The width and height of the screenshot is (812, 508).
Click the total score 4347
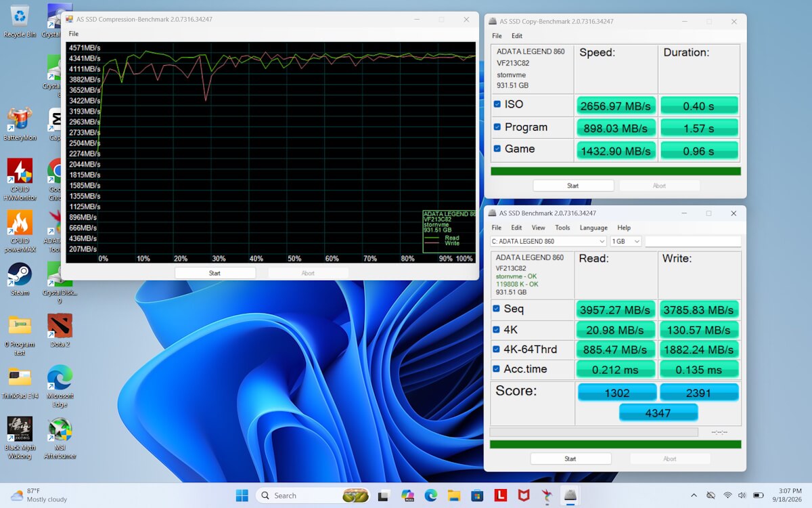click(x=658, y=412)
